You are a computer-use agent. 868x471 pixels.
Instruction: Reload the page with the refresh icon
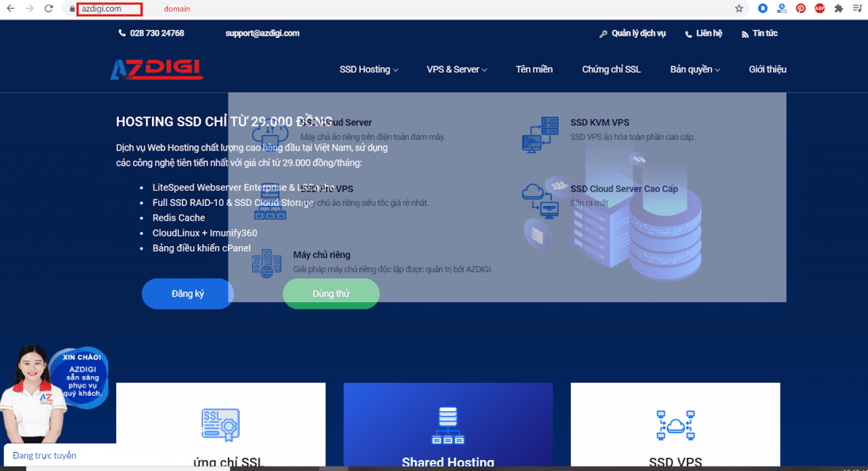click(48, 9)
